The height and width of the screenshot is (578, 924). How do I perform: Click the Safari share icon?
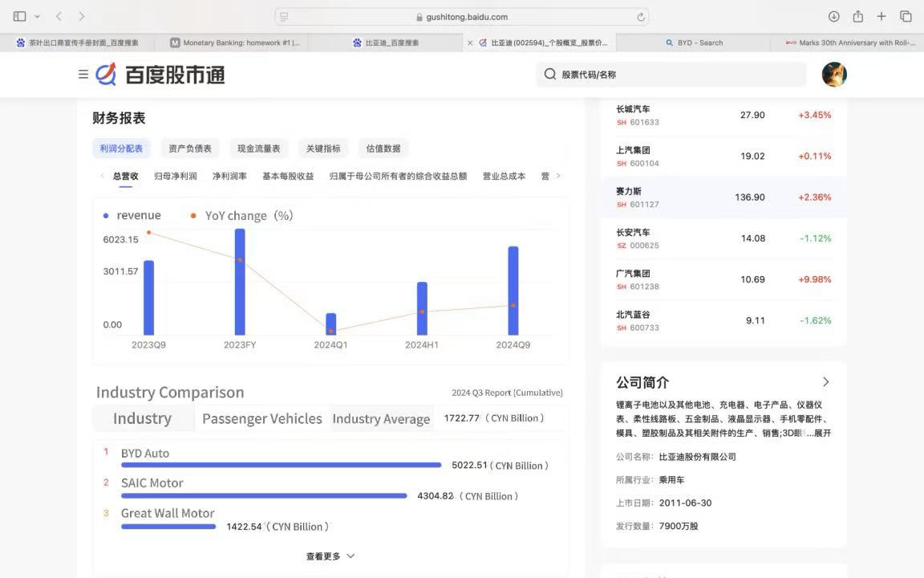857,16
